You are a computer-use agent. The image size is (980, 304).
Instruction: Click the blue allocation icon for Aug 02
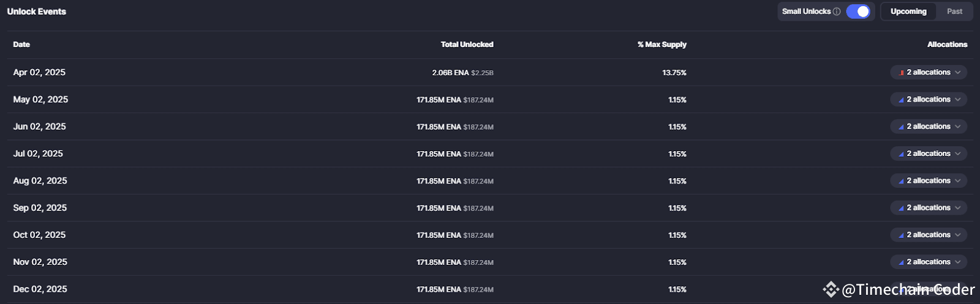click(x=902, y=181)
